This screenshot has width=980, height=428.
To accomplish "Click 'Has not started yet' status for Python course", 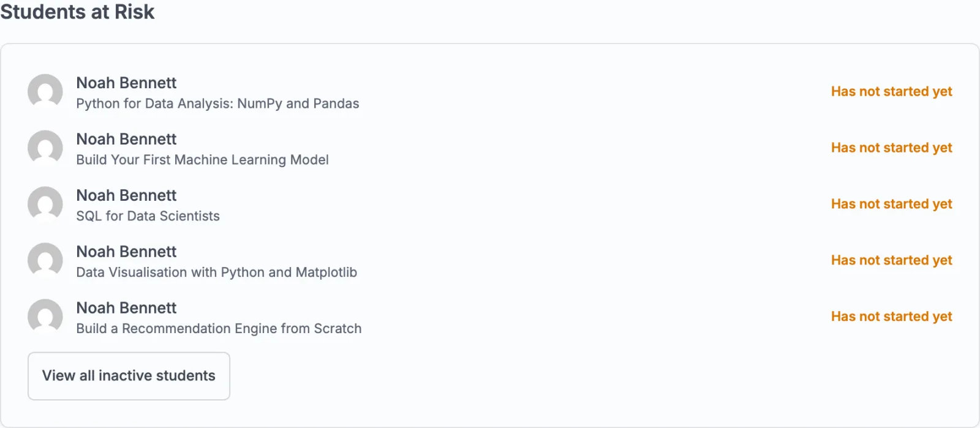I will 891,92.
